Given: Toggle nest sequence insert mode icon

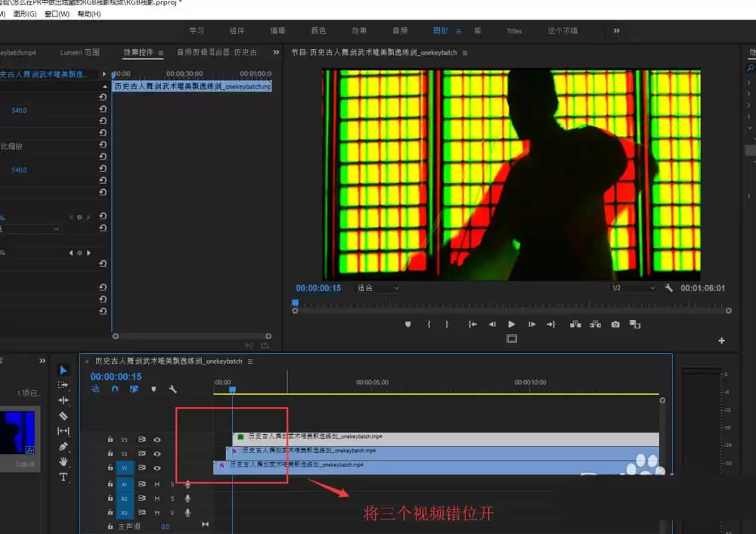Looking at the screenshot, I should tap(95, 389).
